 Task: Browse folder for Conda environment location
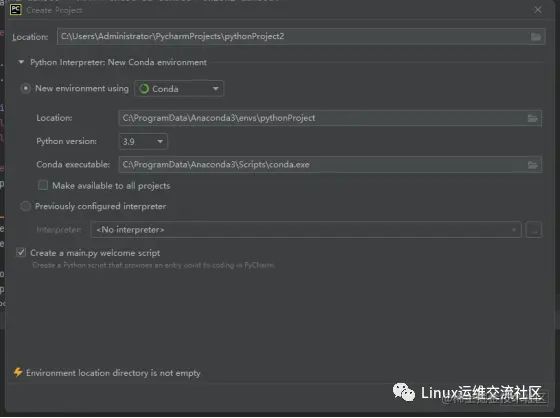[x=532, y=118]
